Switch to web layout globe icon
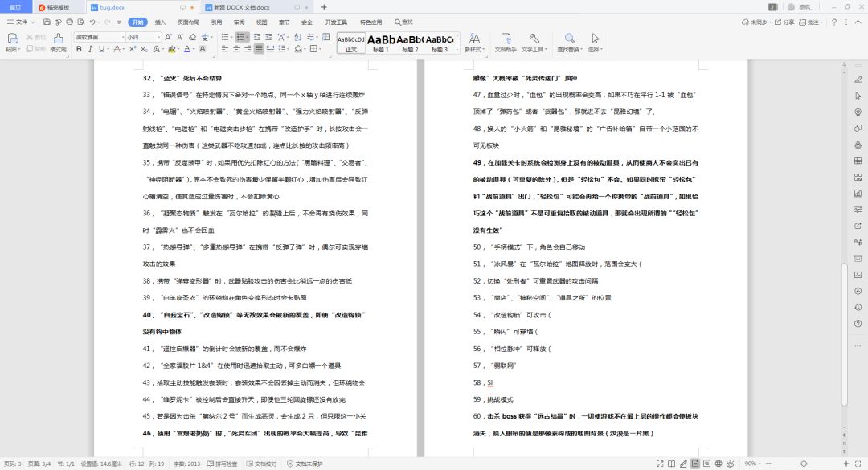Viewport: 868px width, 470px height. pos(719,464)
